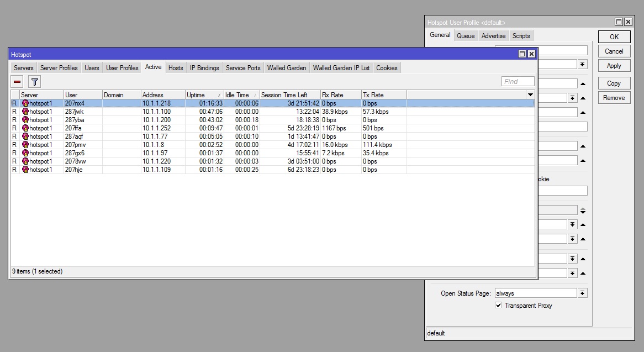The height and width of the screenshot is (352, 644).
Task: Open the filter funnel icon
Action: coord(34,81)
